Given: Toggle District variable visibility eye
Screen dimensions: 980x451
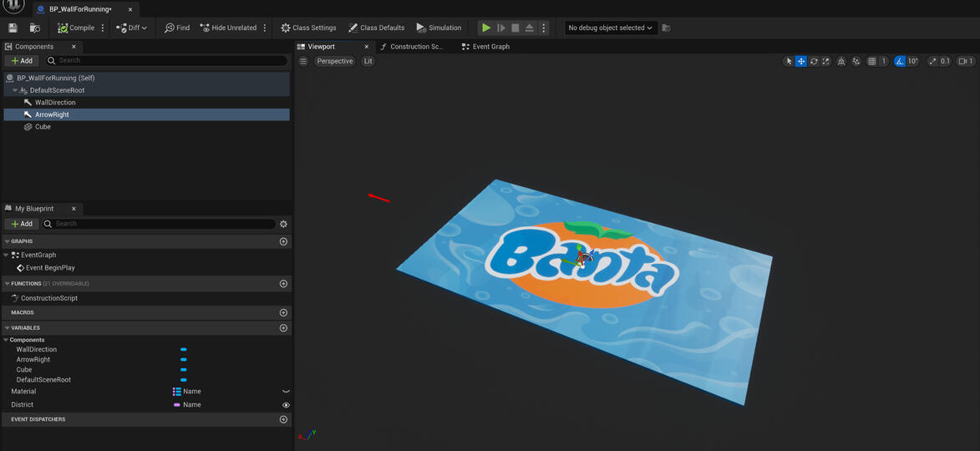Looking at the screenshot, I should [286, 405].
